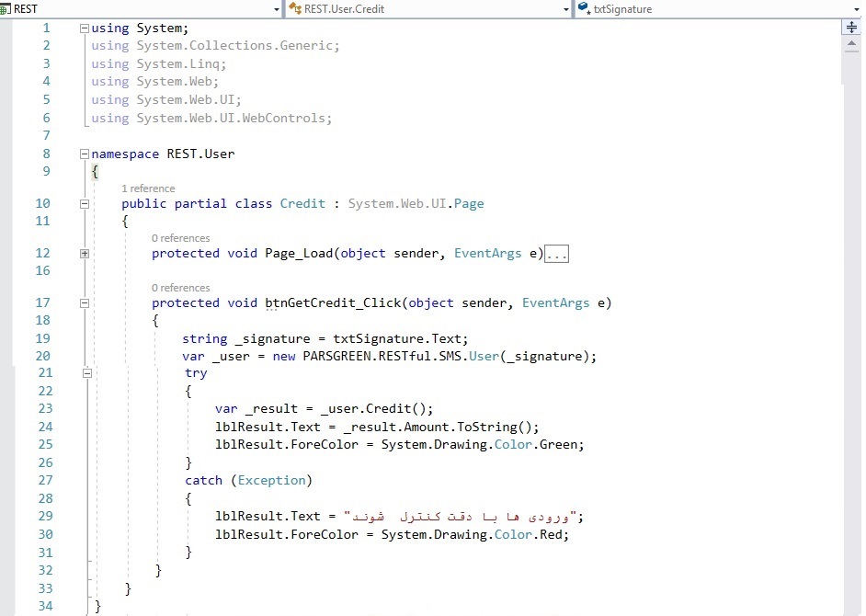Open the REST.User.Credit types dropdown arrow
Image resolution: width=866 pixels, height=616 pixels.
tap(566, 9)
